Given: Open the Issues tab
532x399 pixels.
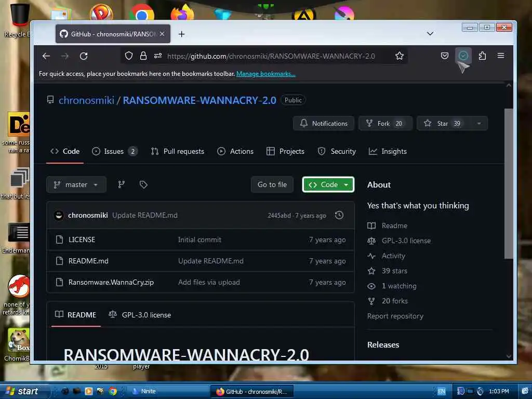Looking at the screenshot, I should pyautogui.click(x=115, y=151).
